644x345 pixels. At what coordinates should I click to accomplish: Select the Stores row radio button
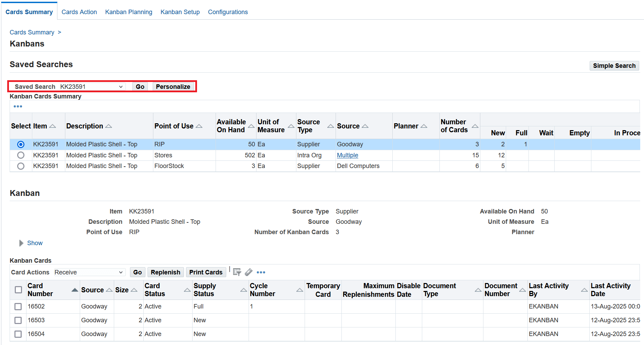point(21,155)
